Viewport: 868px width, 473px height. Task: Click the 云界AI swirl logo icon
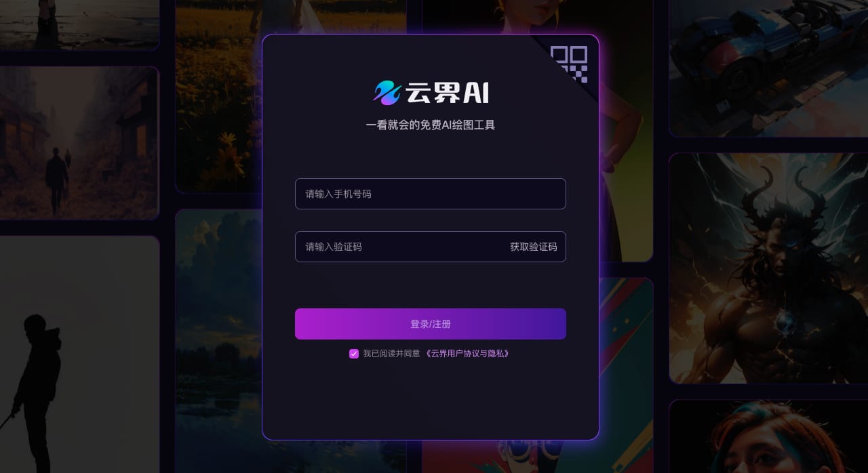pos(387,93)
